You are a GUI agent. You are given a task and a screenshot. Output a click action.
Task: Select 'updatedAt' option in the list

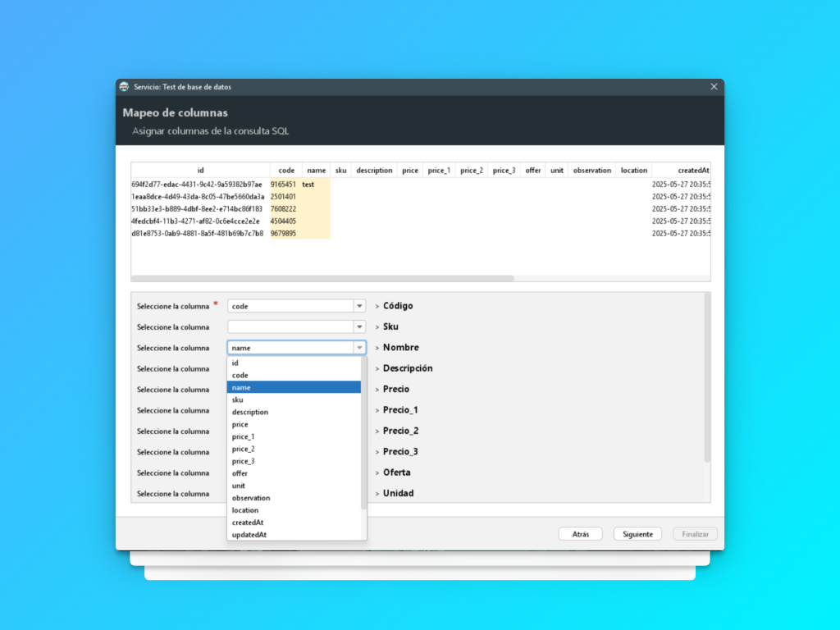[x=294, y=535]
